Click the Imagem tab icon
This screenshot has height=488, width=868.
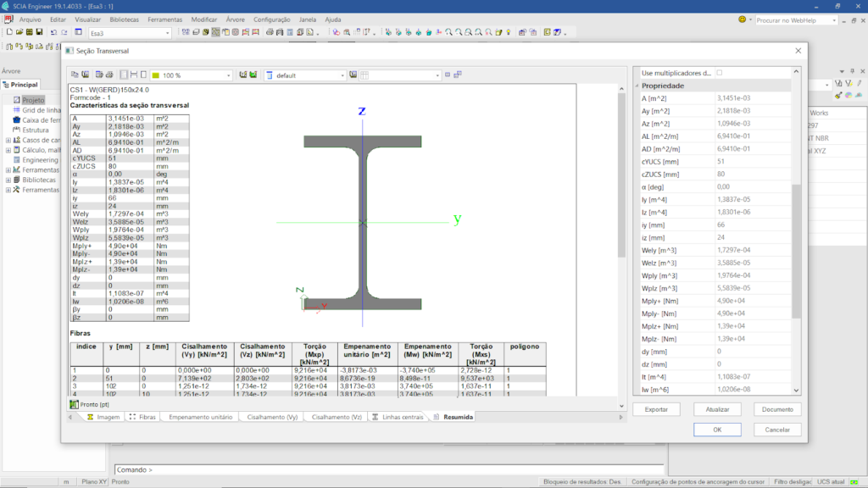tap(90, 417)
